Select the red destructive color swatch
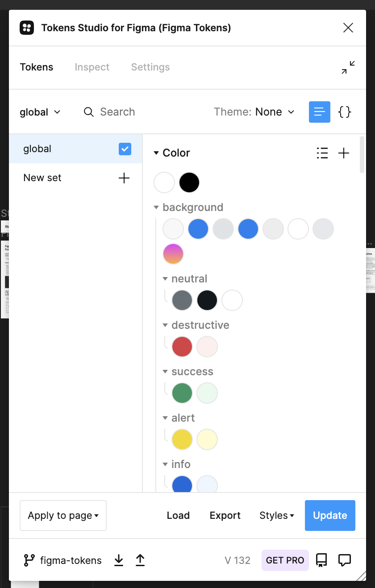This screenshot has height=588, width=375. 182,347
